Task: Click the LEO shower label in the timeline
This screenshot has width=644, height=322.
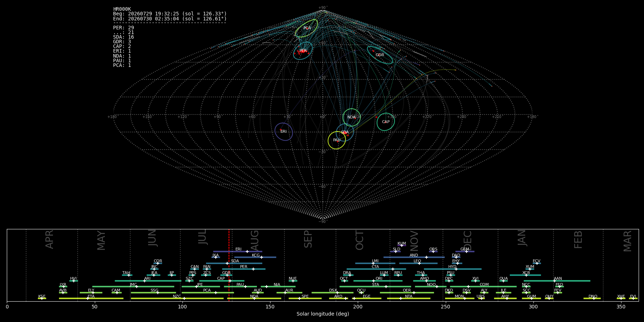Action: pyautogui.click(x=418, y=261)
